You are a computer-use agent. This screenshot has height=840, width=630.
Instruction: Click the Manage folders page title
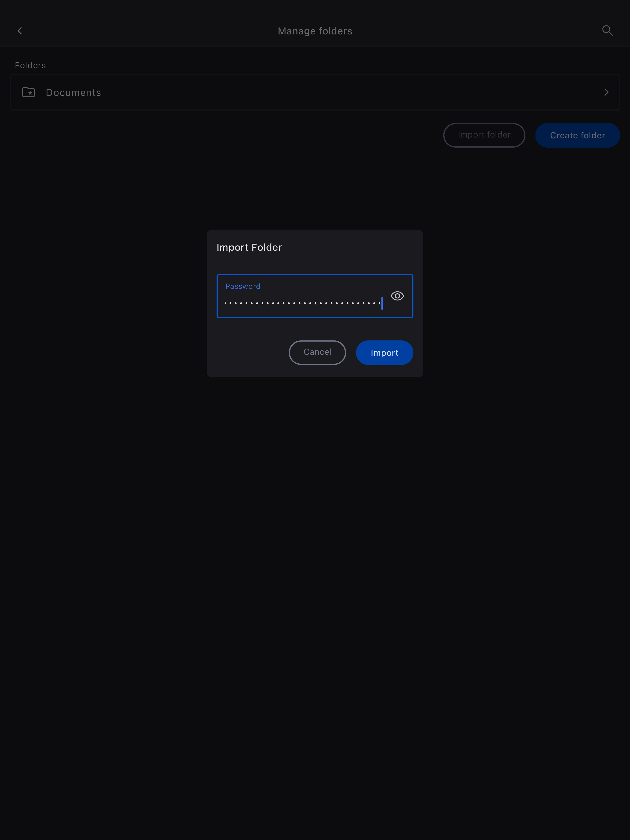coord(315,31)
